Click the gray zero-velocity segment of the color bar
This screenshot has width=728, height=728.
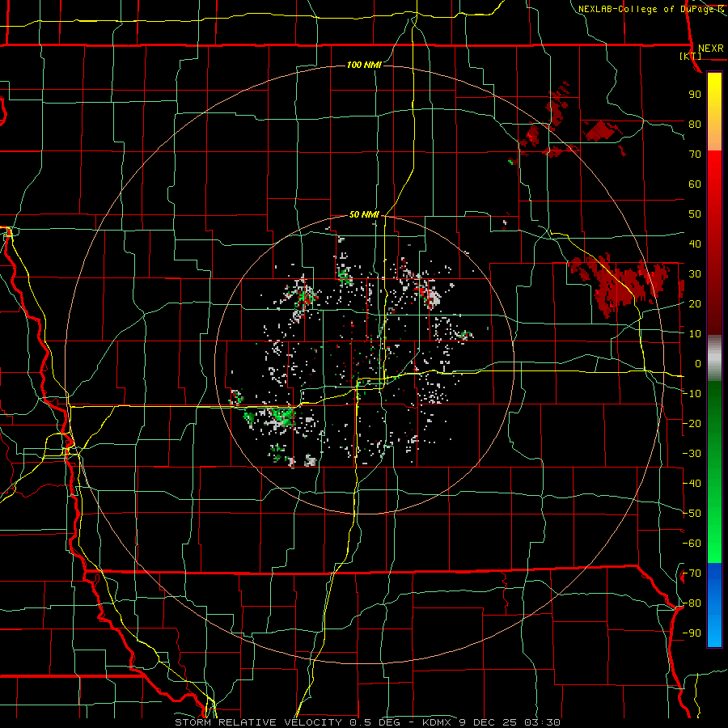pyautogui.click(x=714, y=358)
